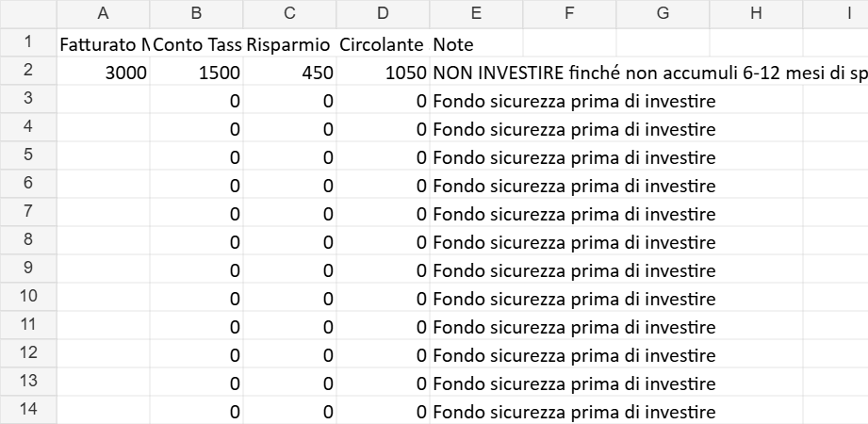This screenshot has width=868, height=424.
Task: Select cell containing 3000
Action: [x=103, y=73]
